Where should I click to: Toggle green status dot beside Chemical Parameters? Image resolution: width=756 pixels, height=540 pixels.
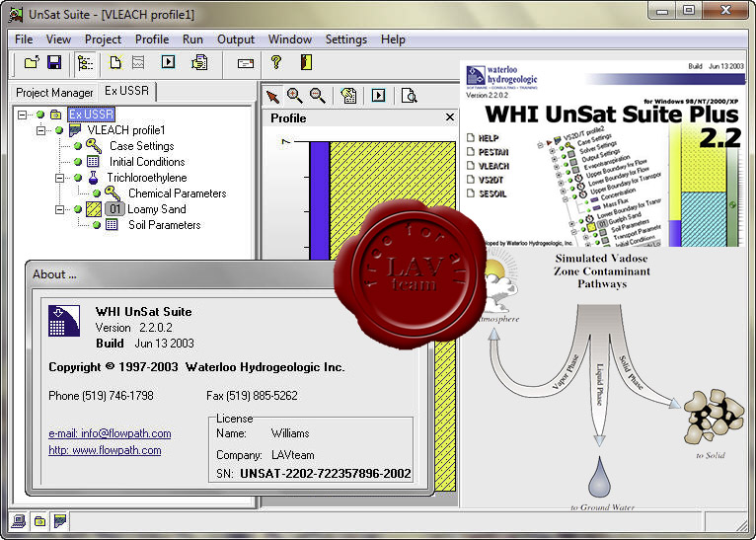[x=97, y=193]
